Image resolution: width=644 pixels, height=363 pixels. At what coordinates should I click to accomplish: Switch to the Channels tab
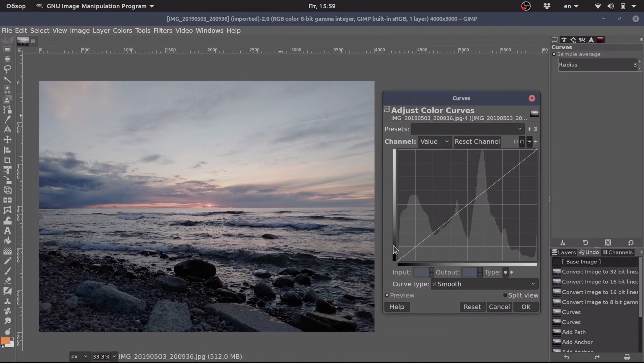click(x=618, y=252)
